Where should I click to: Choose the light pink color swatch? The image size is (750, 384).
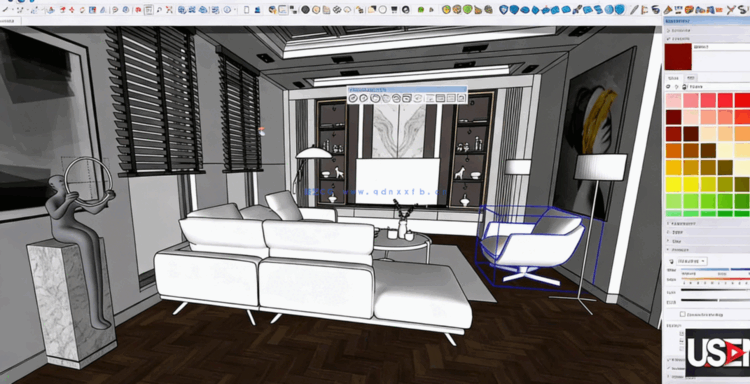pos(673,100)
